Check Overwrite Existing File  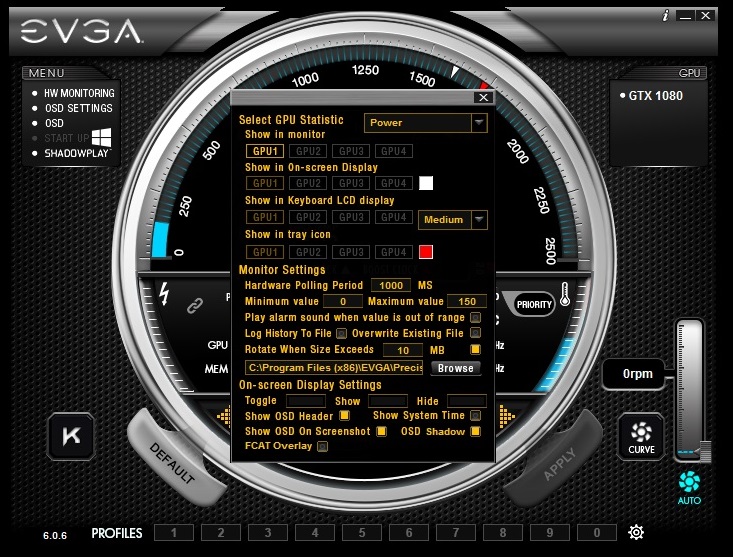(x=475, y=333)
